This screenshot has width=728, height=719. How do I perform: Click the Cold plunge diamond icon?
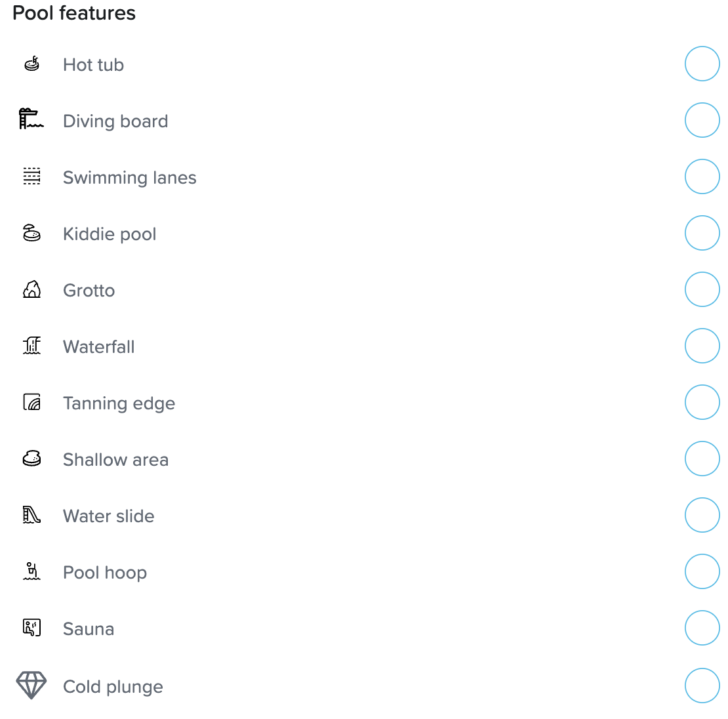[31, 686]
